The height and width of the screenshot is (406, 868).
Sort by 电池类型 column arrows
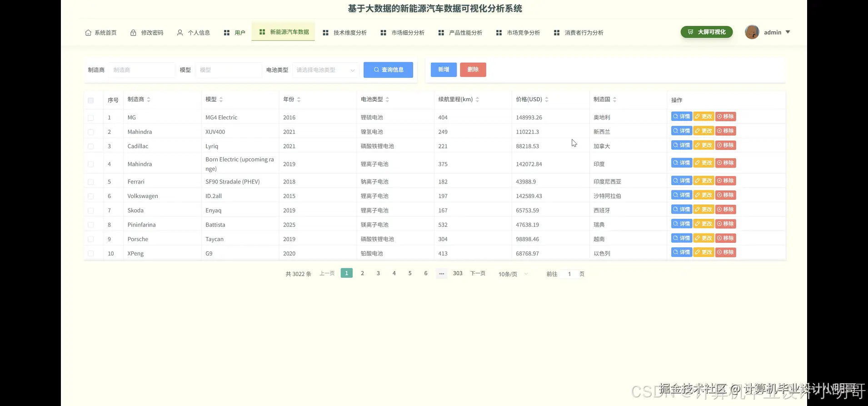[387, 99]
